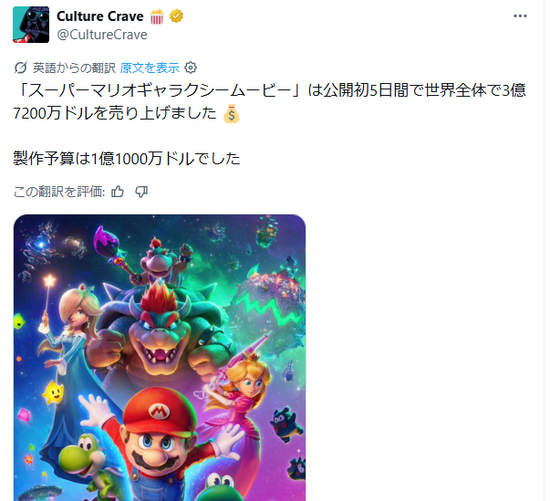Click the gold verified badge
Viewport: 550px width, 501px height.
(176, 16)
